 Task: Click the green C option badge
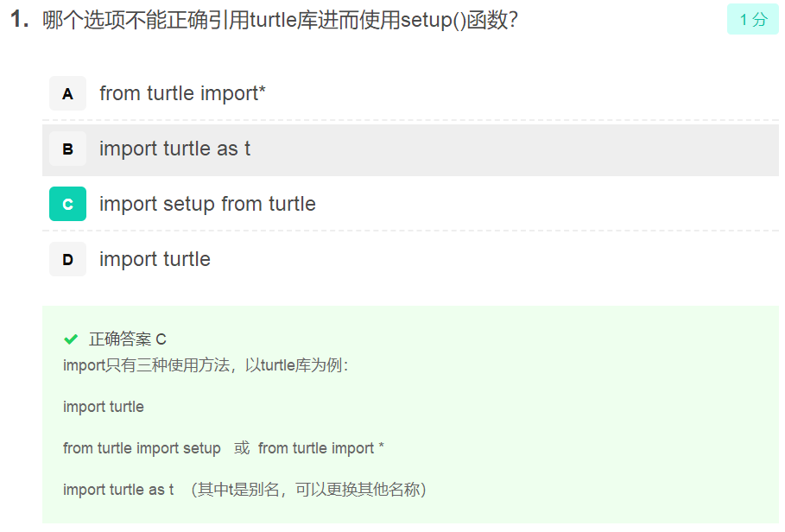click(67, 204)
